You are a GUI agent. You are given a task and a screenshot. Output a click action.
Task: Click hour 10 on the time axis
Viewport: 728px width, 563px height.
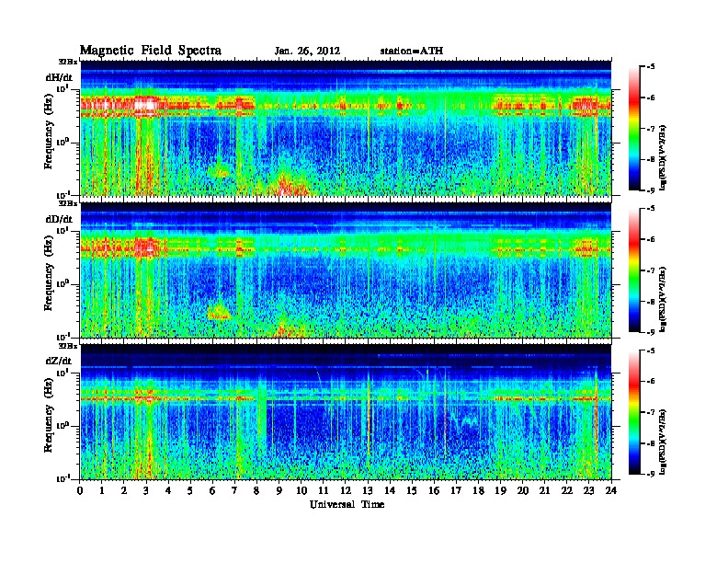[301, 491]
